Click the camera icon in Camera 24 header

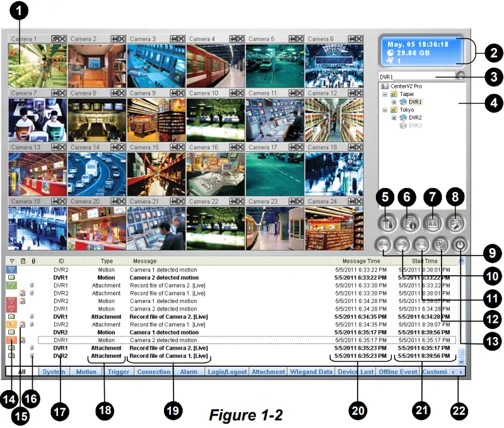[352, 201]
